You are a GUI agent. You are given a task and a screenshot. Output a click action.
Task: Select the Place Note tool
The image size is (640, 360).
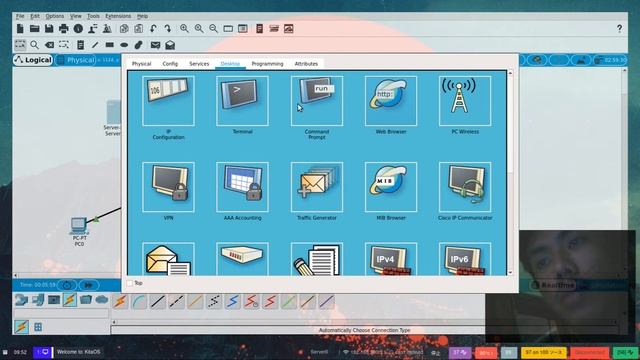tap(80, 45)
